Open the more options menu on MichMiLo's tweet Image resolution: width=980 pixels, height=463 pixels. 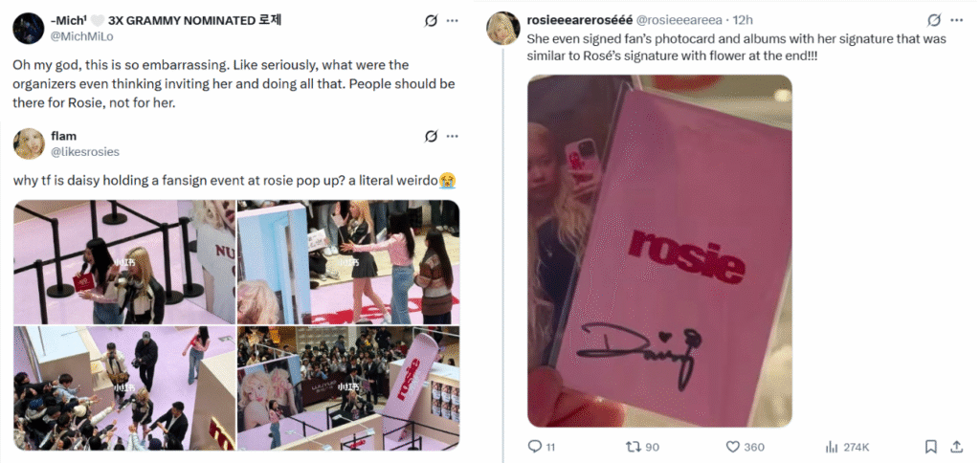pyautogui.click(x=453, y=21)
